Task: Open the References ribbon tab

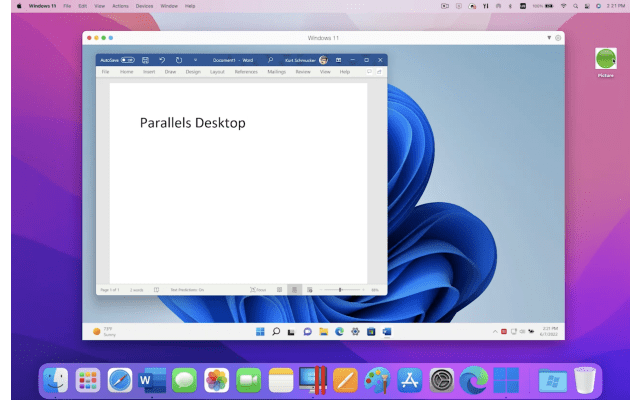Action: click(246, 72)
